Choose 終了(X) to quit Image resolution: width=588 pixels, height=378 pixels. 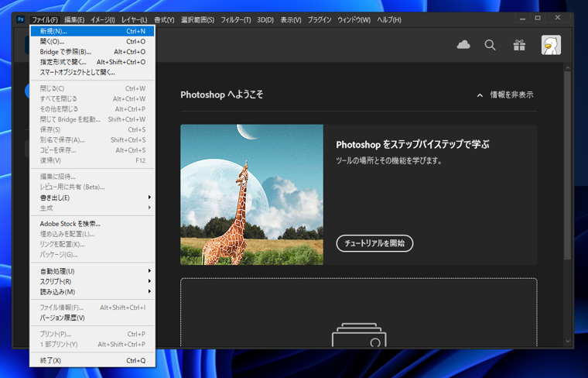click(92, 360)
